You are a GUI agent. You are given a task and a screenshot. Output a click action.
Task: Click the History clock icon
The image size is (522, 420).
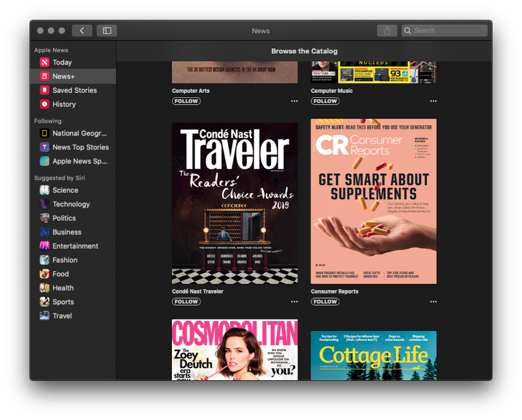(45, 104)
